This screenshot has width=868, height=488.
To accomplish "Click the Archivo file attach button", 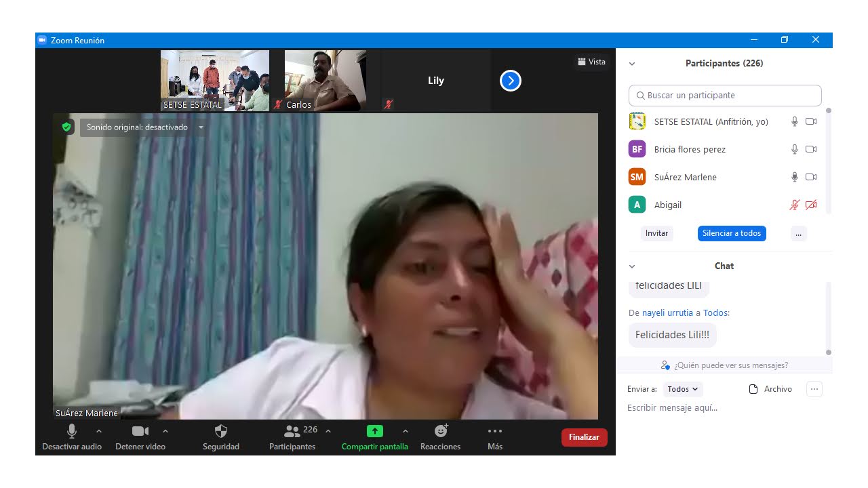I will point(770,389).
